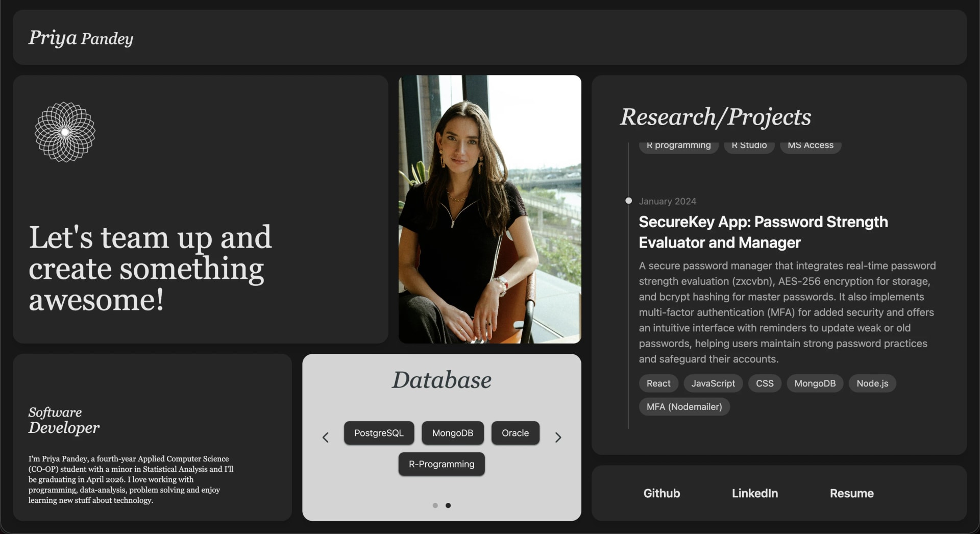
Task: Select the first carousel dot
Action: (435, 505)
